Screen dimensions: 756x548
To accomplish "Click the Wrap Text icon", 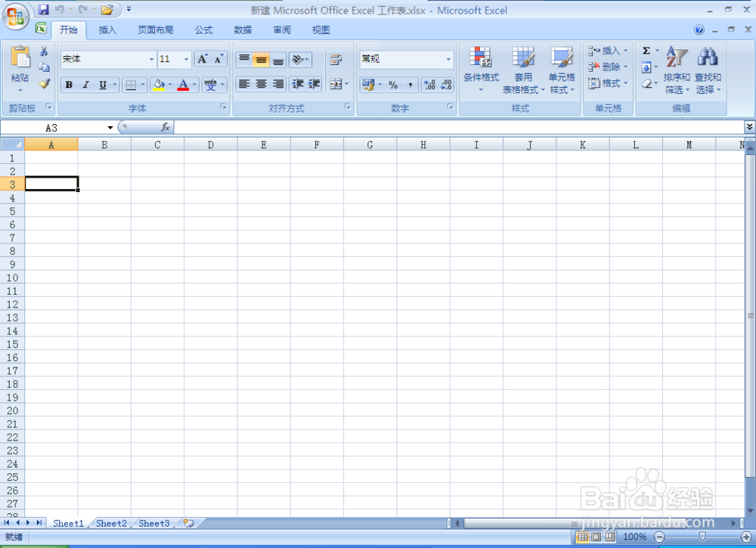I will click(336, 59).
